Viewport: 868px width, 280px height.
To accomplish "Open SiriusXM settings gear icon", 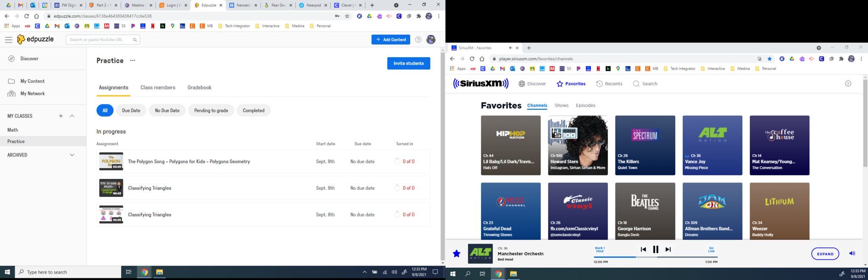I will [x=848, y=83].
